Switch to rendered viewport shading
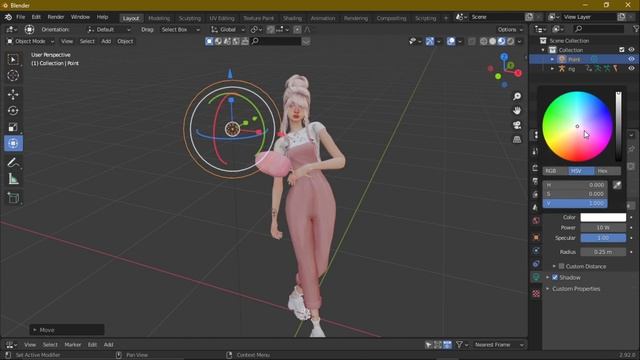 click(x=510, y=41)
